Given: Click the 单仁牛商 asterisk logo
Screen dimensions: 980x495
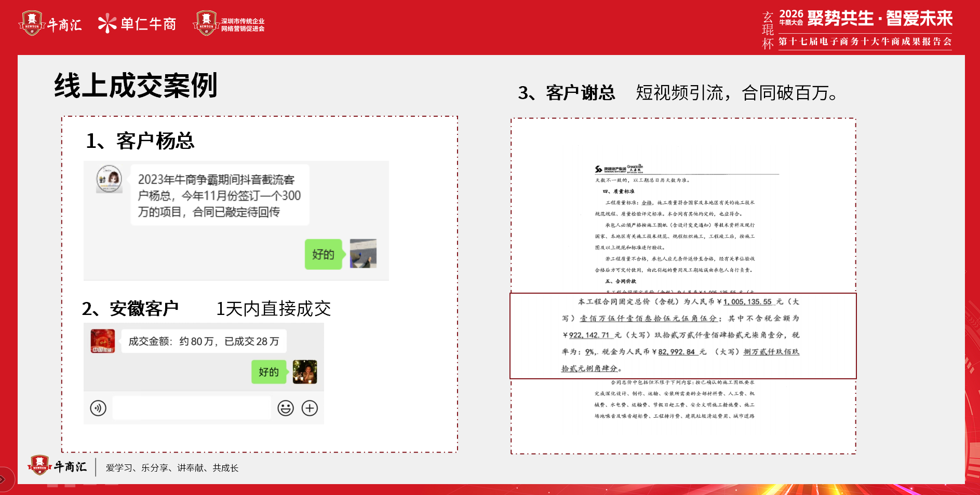Looking at the screenshot, I should pyautogui.click(x=137, y=23).
